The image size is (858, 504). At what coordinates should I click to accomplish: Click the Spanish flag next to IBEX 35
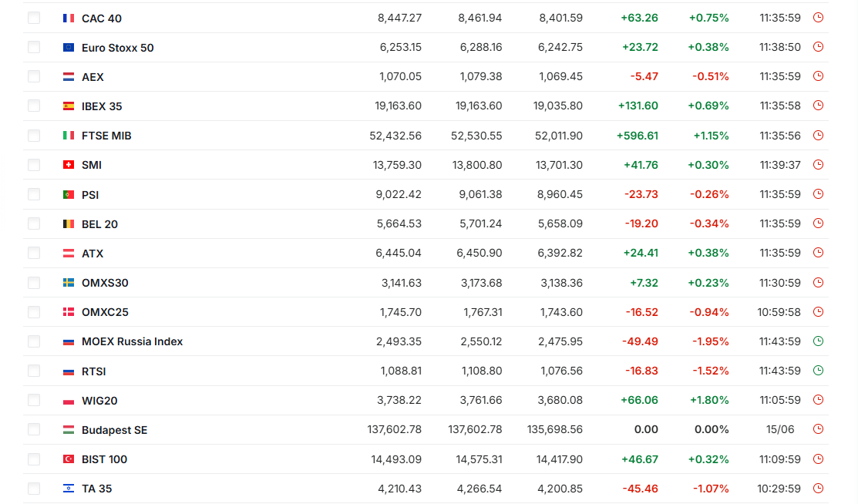click(69, 106)
